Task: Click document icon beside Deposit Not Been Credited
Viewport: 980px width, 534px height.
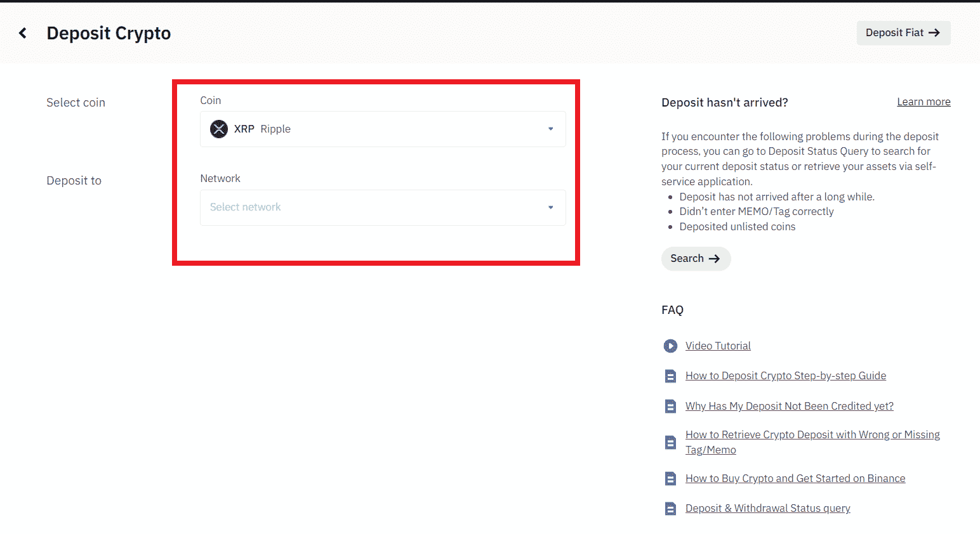Action: [670, 406]
